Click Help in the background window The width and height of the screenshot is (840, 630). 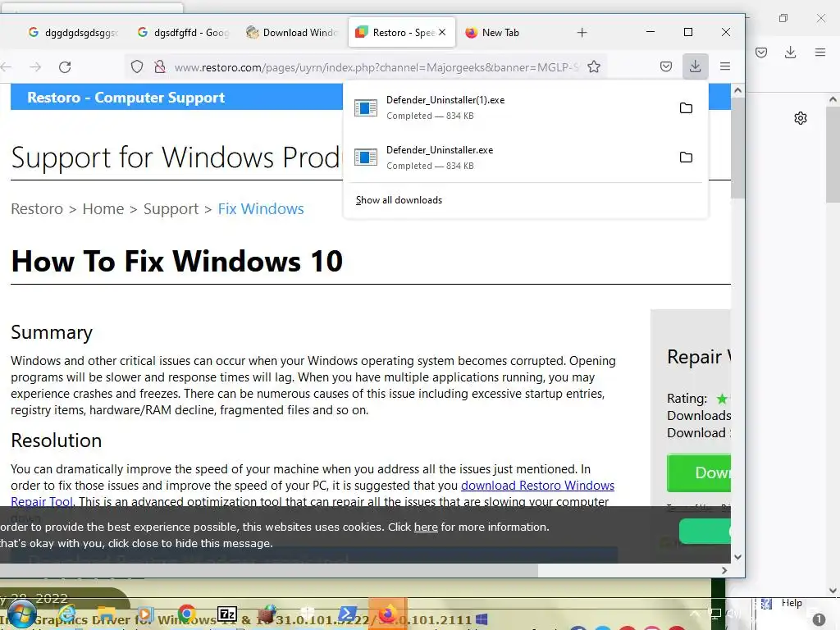(x=792, y=603)
